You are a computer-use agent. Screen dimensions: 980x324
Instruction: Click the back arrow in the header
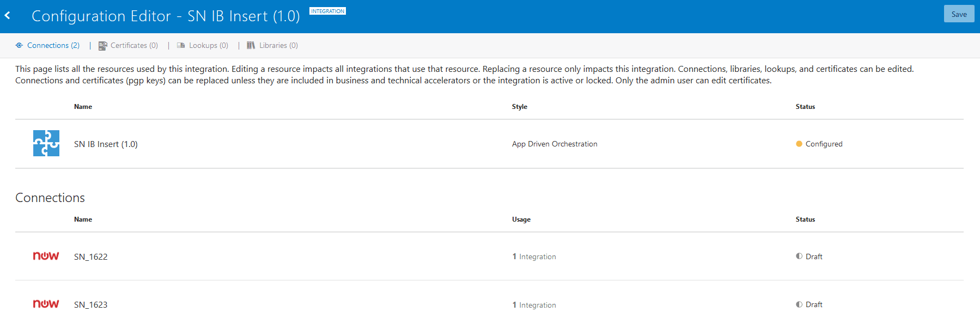click(x=8, y=15)
